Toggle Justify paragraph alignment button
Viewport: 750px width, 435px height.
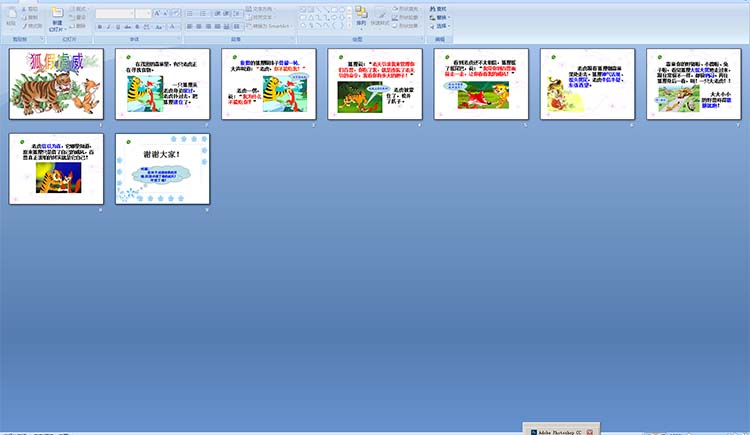[217, 27]
